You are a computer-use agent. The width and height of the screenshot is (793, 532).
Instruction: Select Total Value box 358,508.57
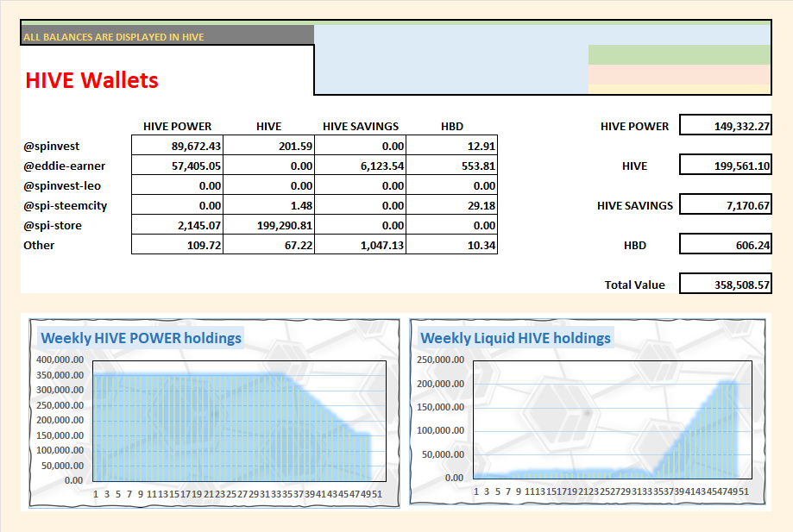tap(725, 284)
